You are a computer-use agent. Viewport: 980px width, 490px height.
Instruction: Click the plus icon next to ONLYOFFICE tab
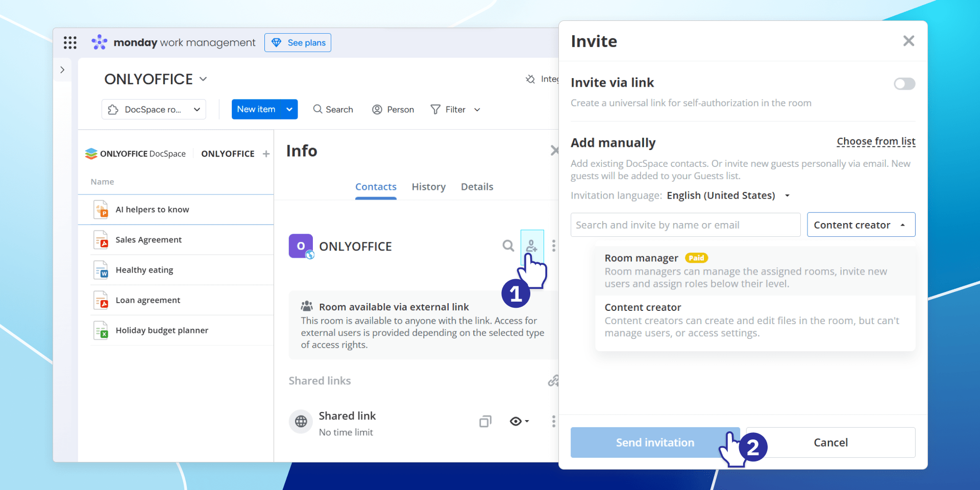266,154
